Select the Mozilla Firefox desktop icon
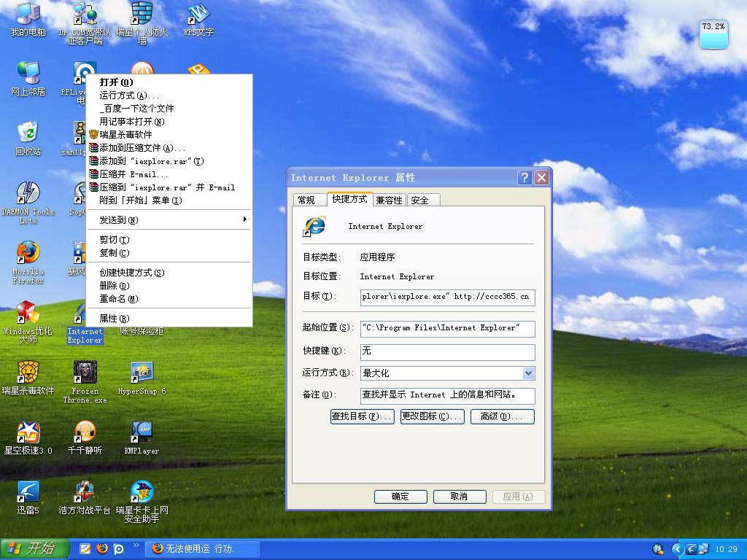 28,262
